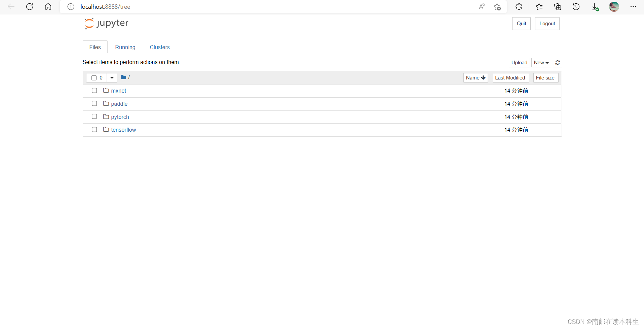Check the pytorch folder checkbox
This screenshot has height=328, width=644.
(94, 116)
